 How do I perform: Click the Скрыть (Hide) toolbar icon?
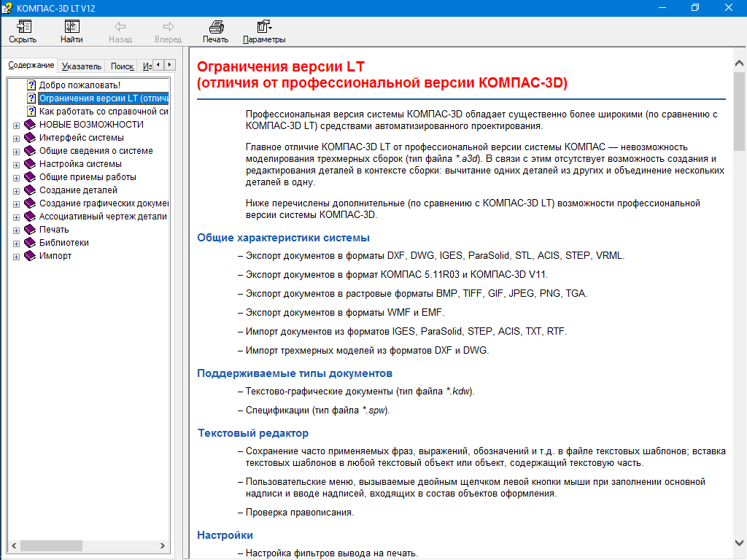click(23, 26)
